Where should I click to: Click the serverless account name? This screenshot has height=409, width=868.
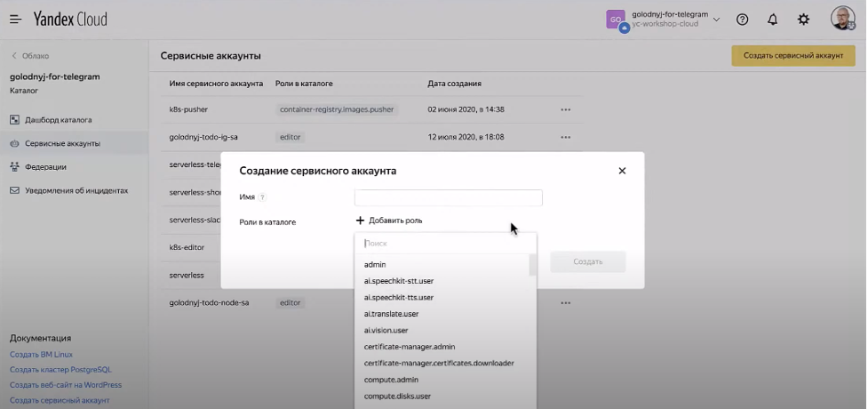187,276
